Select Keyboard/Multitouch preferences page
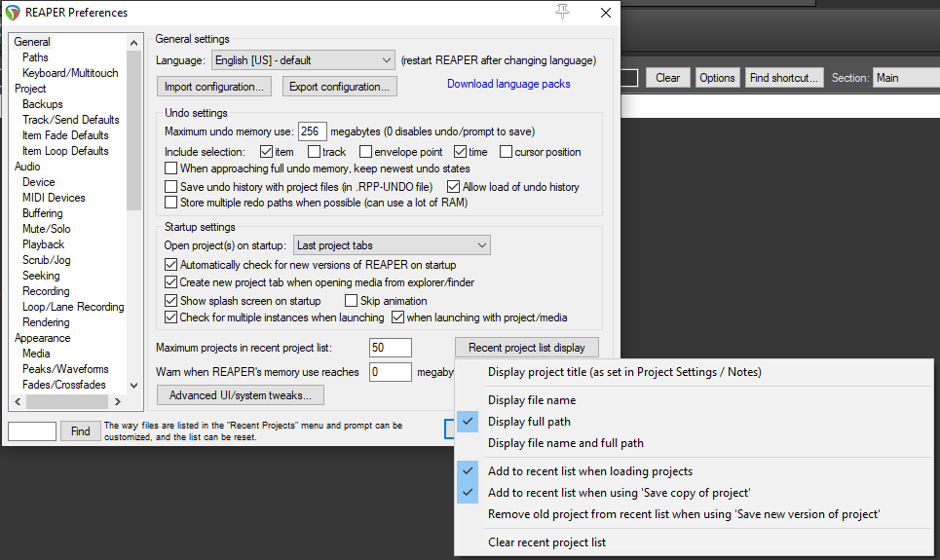The image size is (940, 560). click(x=70, y=72)
